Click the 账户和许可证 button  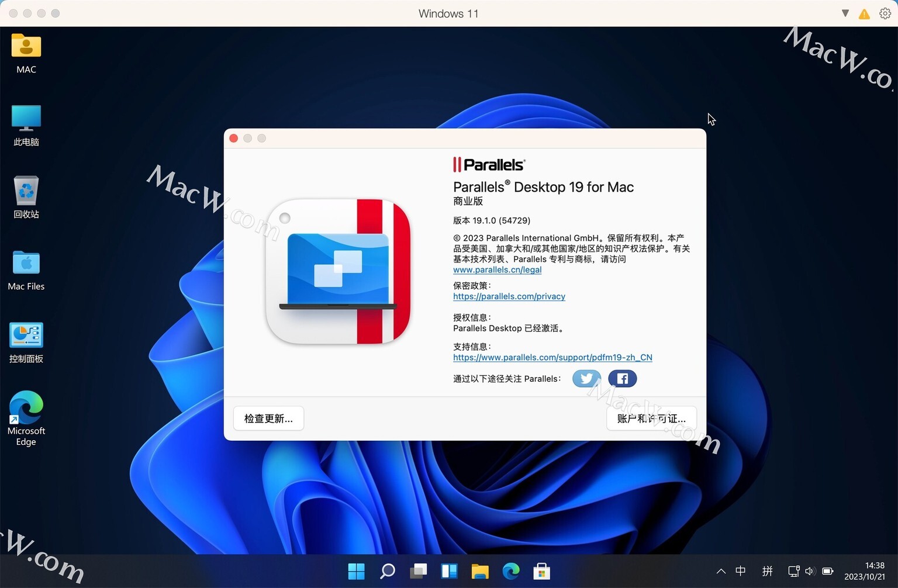tap(651, 418)
